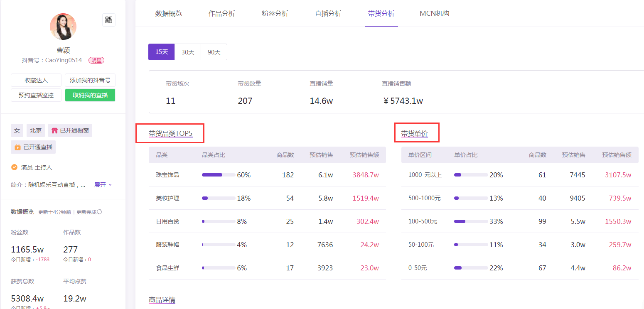
Task: Click the 3848.7w estimated sales value
Action: (366, 175)
